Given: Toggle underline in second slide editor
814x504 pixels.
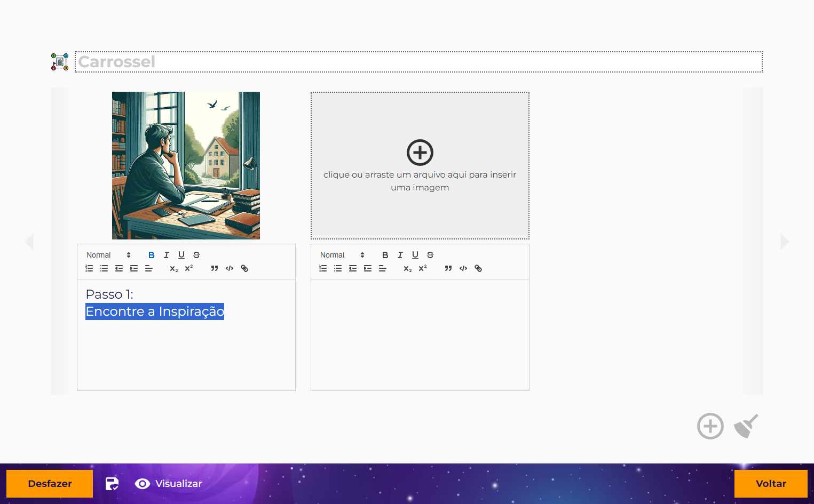Looking at the screenshot, I should click(x=415, y=255).
